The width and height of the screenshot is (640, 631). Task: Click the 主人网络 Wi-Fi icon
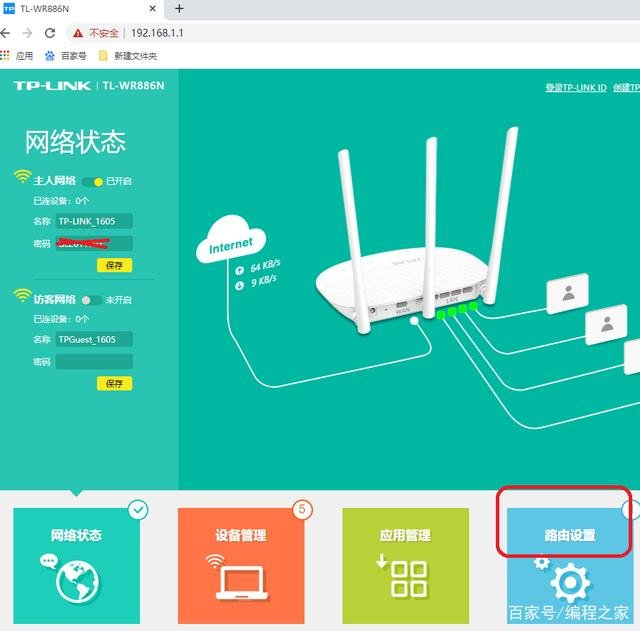pyautogui.click(x=22, y=176)
